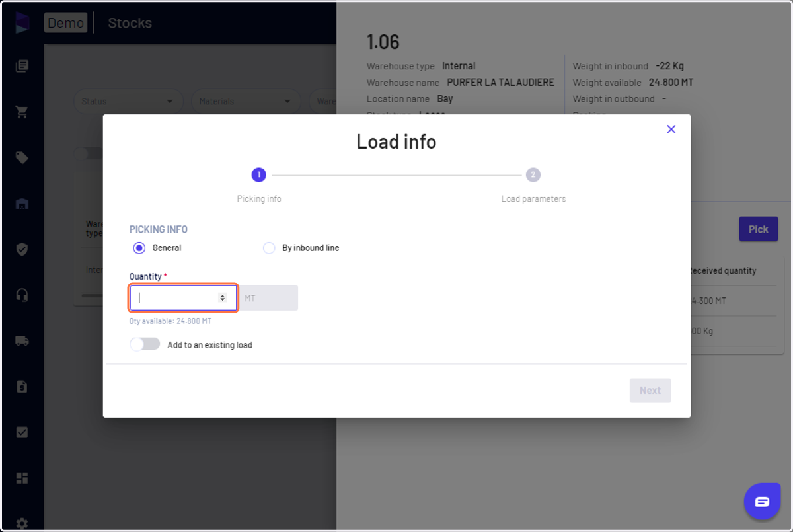The height and width of the screenshot is (532, 793).
Task: Open the checkbox task icon in the sidebar
Action: pyautogui.click(x=22, y=432)
